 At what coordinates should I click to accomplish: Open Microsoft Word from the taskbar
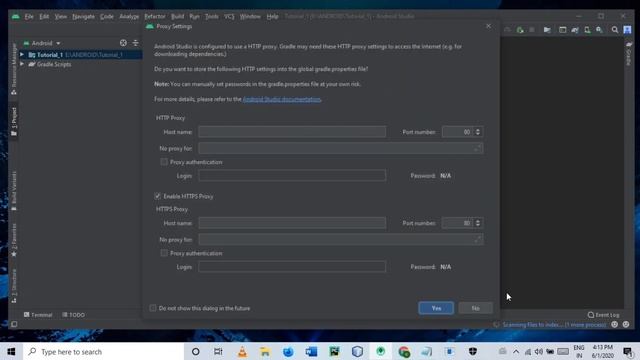tap(311, 351)
